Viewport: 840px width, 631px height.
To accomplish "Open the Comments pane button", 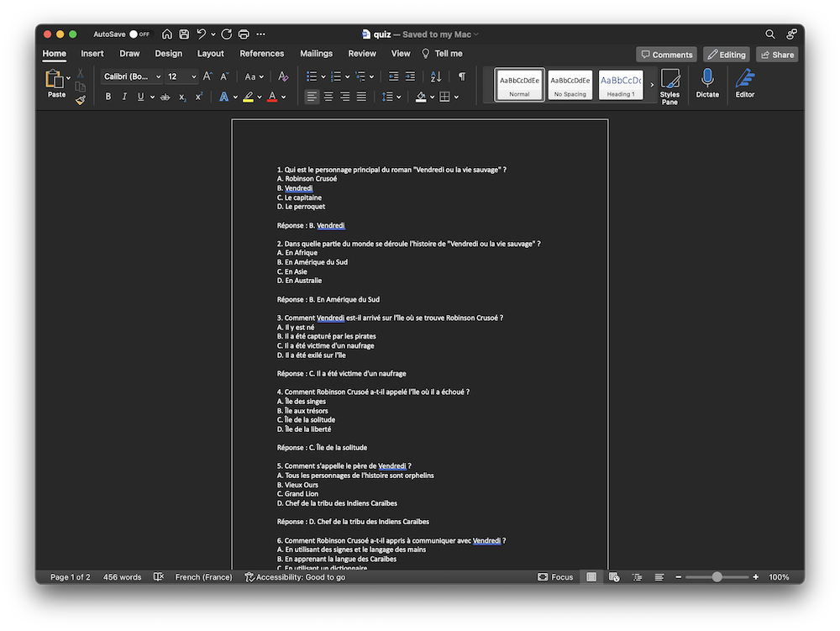I will click(x=666, y=55).
